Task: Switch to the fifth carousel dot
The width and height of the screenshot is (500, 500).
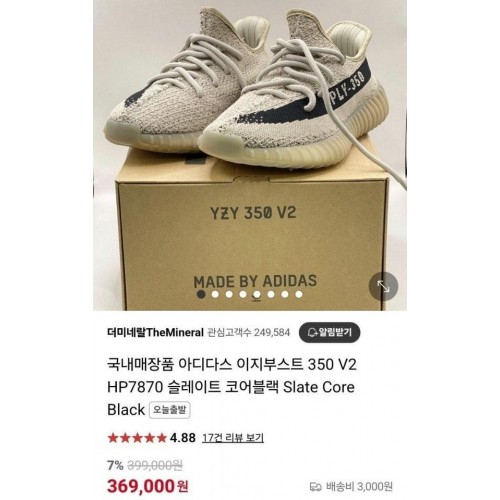Action: click(257, 294)
